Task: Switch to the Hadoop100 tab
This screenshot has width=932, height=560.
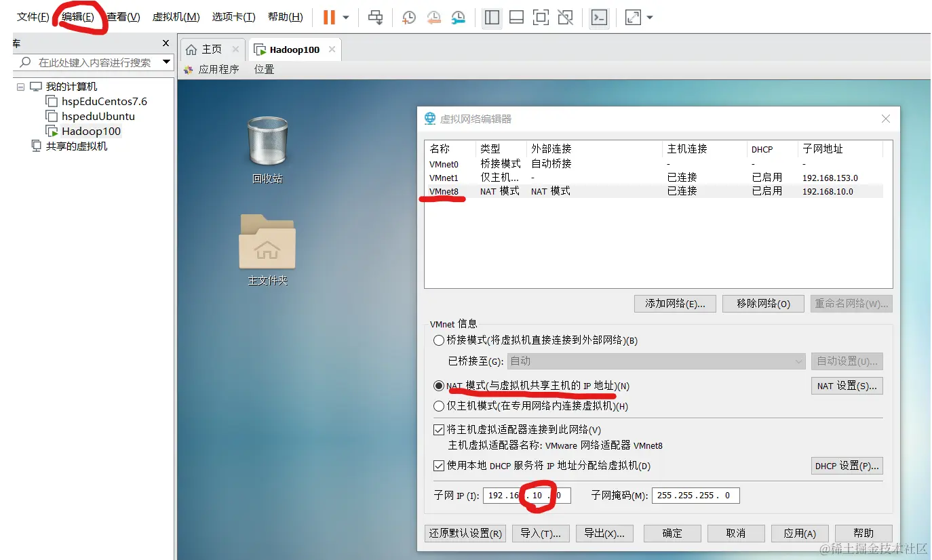Action: coord(294,49)
